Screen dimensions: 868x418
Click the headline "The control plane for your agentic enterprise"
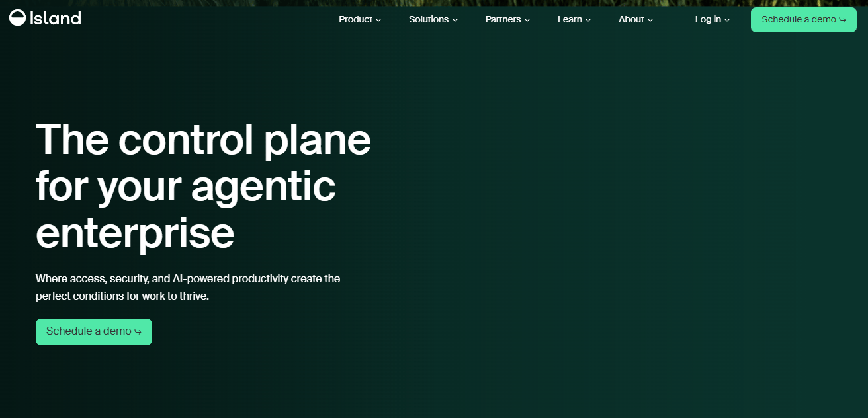click(x=204, y=187)
